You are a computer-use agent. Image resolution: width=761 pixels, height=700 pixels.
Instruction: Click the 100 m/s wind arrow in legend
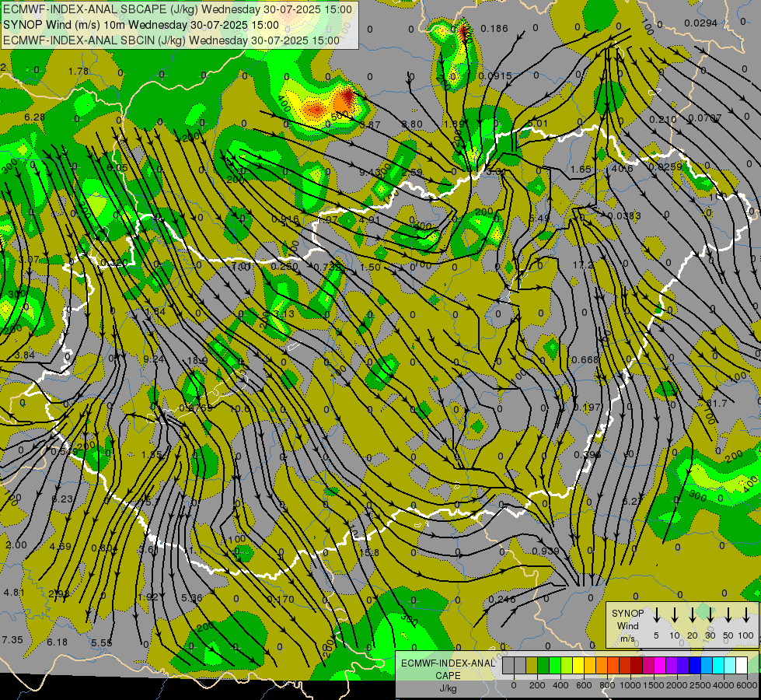click(746, 614)
